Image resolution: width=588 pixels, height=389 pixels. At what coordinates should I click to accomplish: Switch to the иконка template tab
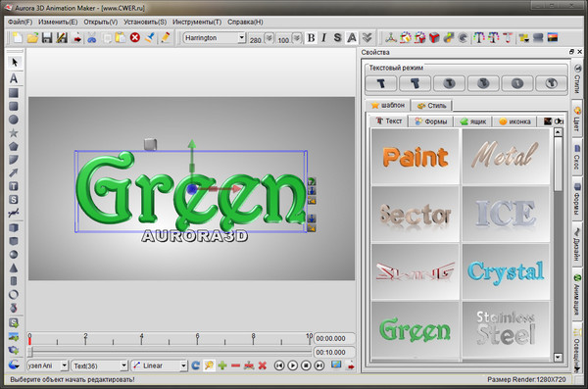click(514, 122)
